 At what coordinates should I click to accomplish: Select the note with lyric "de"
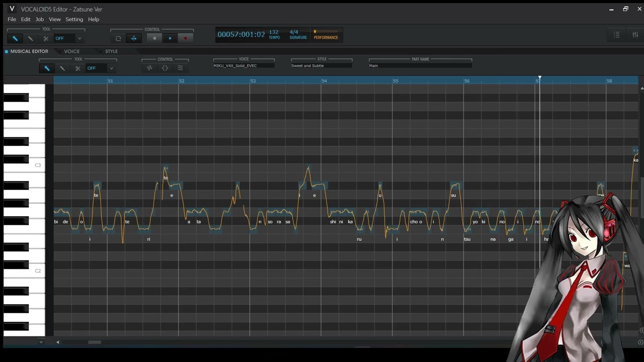65,222
